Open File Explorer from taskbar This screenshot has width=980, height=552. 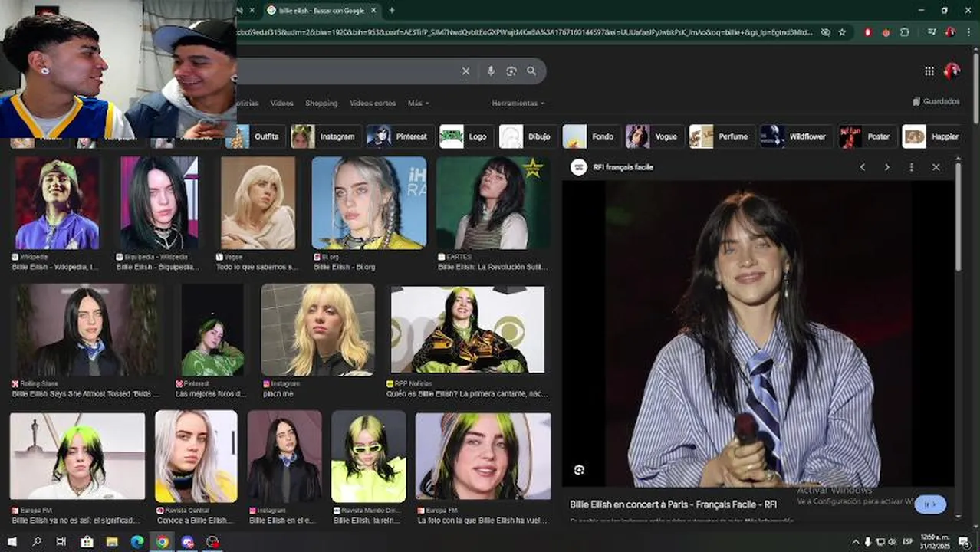[112, 542]
